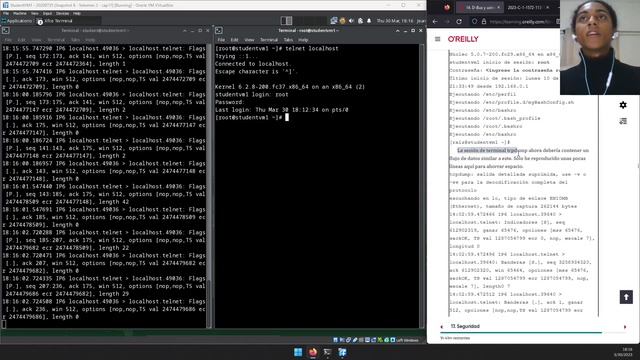Open Devices menu in VirtualBox menu bar
This screenshot has height=360, width=640.
62,13
